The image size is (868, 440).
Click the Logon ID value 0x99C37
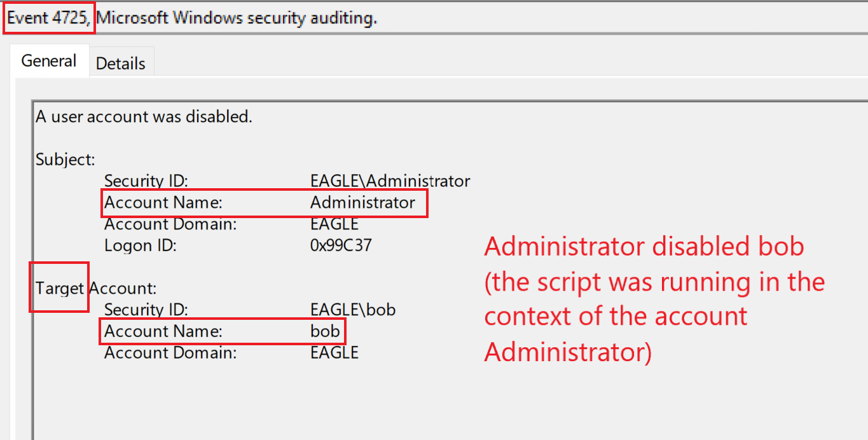pyautogui.click(x=340, y=245)
